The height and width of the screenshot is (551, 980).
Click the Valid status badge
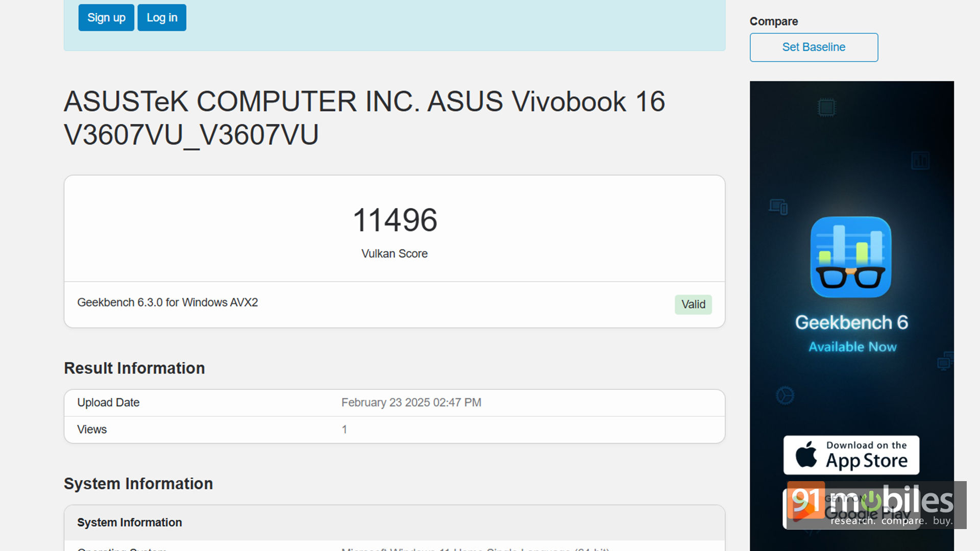tap(693, 305)
